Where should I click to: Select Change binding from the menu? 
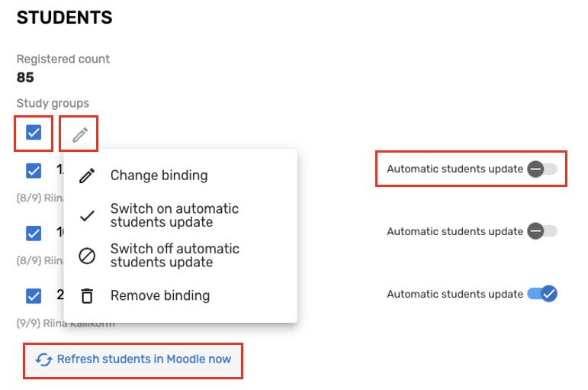click(x=159, y=176)
